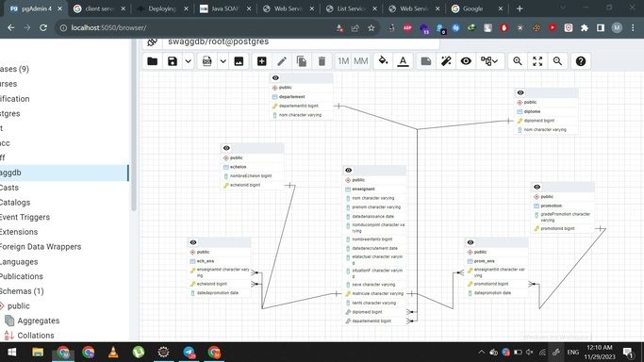Open the ERD tool help

pyautogui.click(x=580, y=61)
